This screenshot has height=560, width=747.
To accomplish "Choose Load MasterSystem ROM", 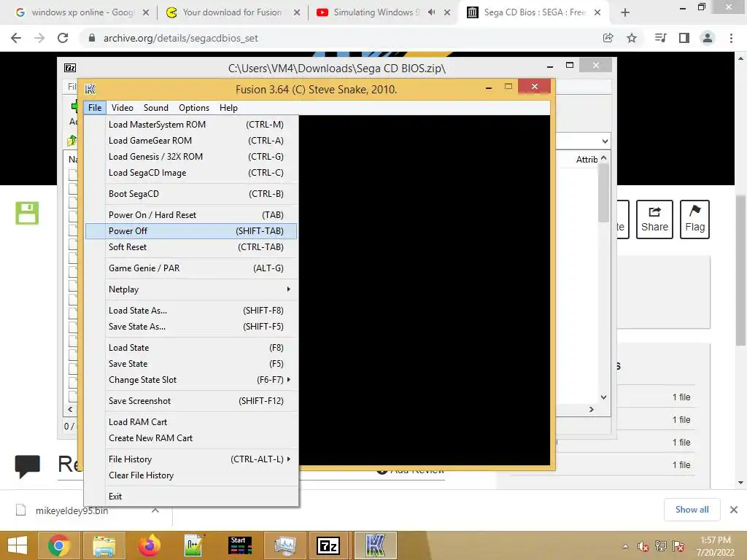I will click(x=191, y=124).
